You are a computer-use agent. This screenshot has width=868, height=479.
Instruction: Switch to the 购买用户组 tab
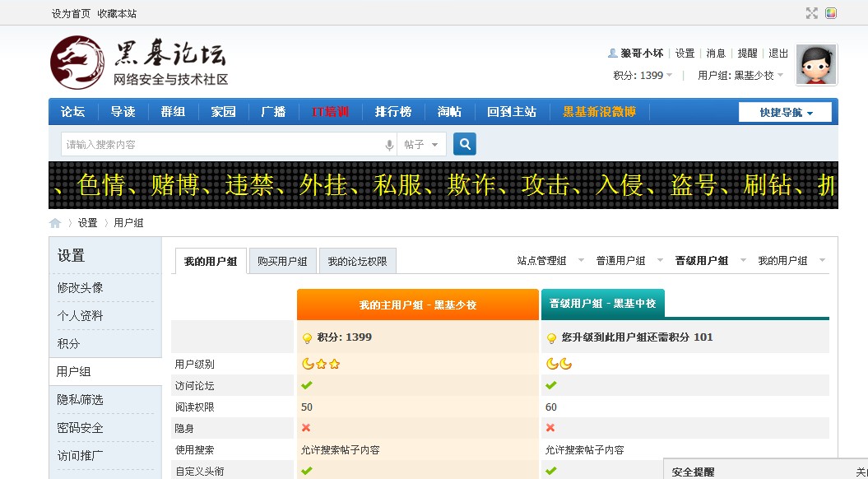tap(282, 262)
